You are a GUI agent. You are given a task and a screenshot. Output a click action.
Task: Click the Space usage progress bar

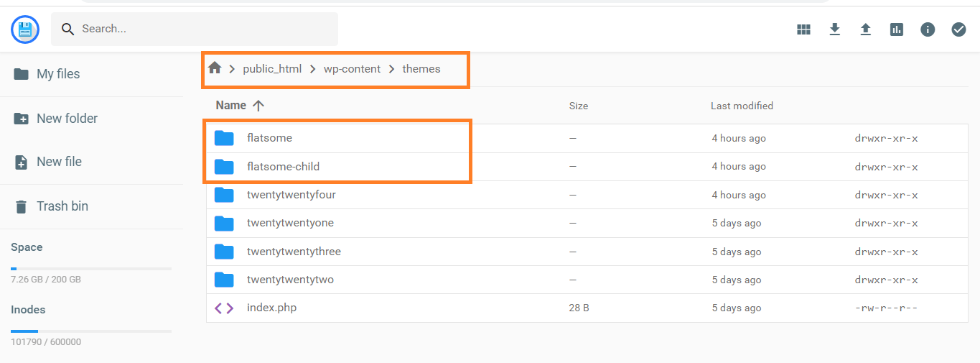click(x=91, y=268)
